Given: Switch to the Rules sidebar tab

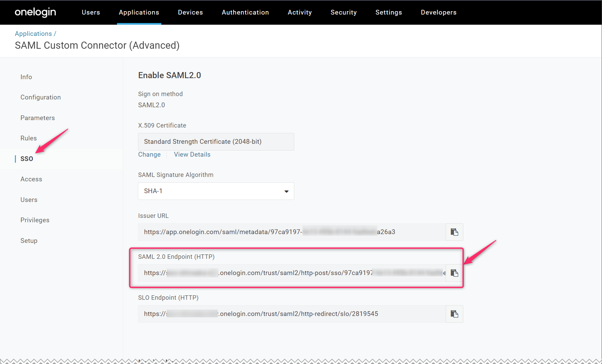Looking at the screenshot, I should point(28,138).
